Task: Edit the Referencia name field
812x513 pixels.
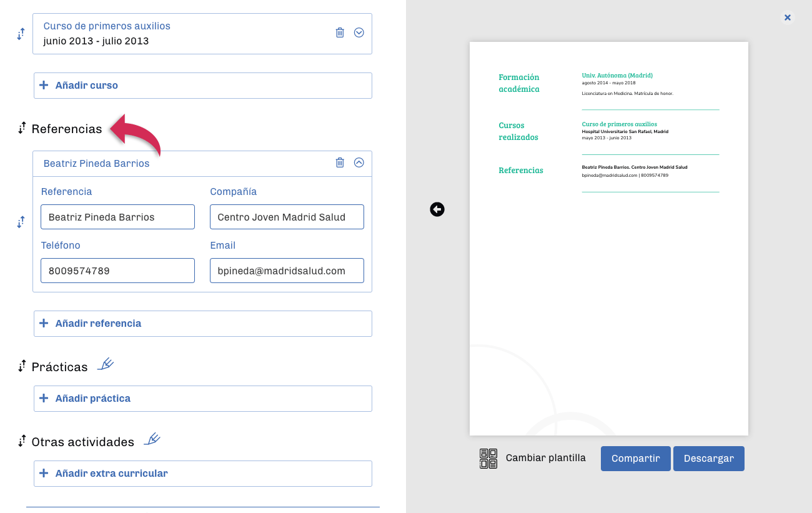Action: pos(117,217)
